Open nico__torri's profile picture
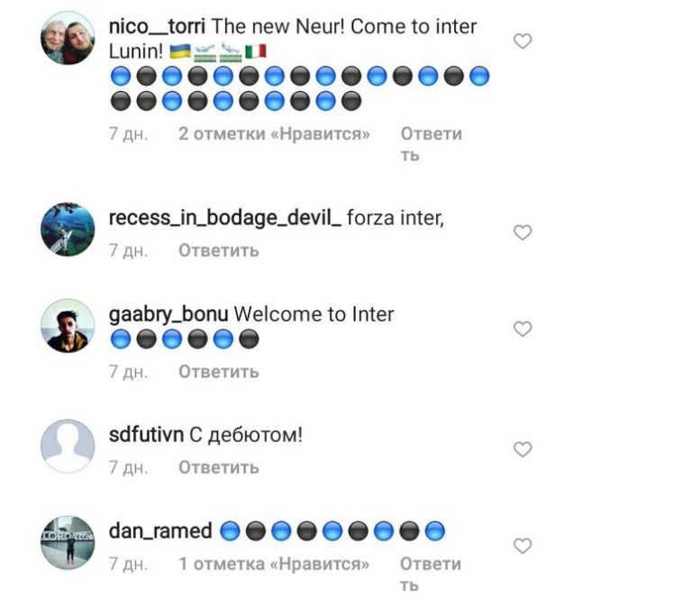692x616 pixels. 68,38
